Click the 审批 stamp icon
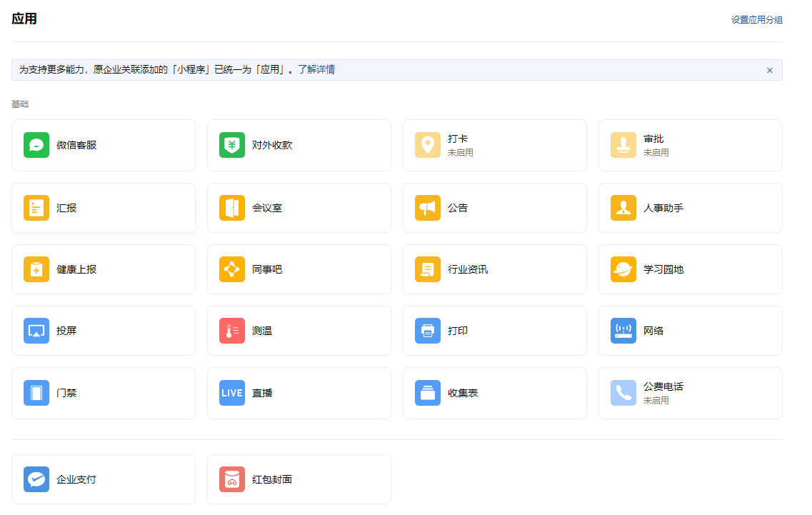Image resolution: width=812 pixels, height=515 pixels. coord(623,145)
